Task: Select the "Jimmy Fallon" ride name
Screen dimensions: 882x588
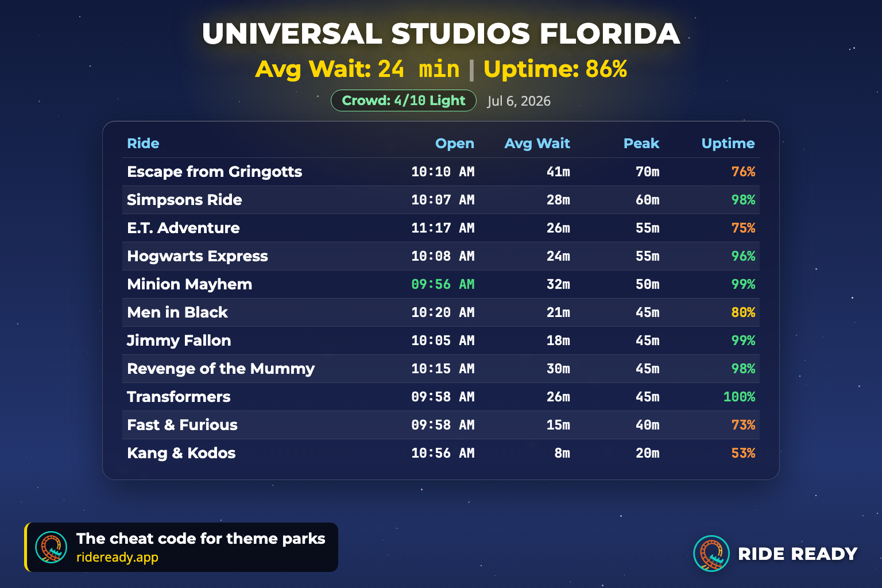Action: point(179,341)
